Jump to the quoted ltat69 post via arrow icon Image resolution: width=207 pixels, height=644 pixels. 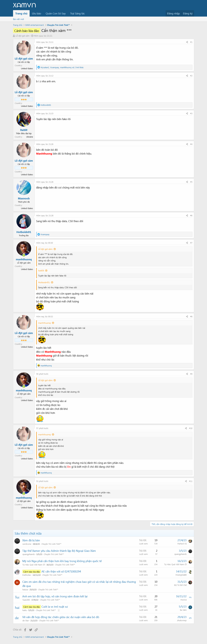coord(46,270)
